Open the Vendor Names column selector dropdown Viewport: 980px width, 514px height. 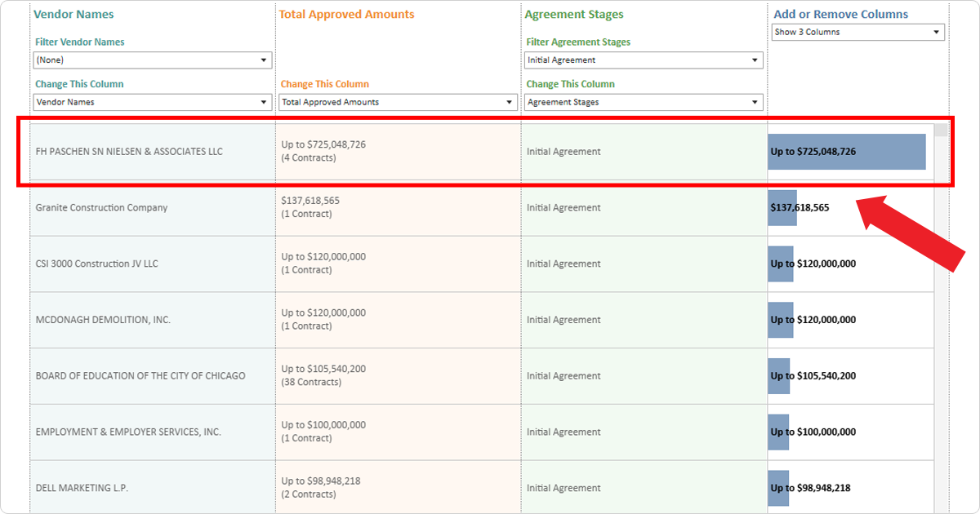click(x=152, y=103)
